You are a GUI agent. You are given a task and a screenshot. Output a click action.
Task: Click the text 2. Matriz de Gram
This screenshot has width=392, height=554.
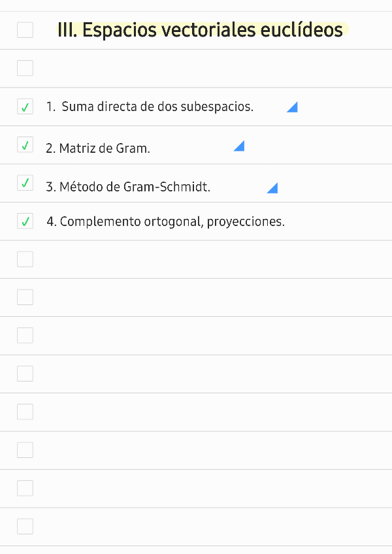tap(98, 148)
